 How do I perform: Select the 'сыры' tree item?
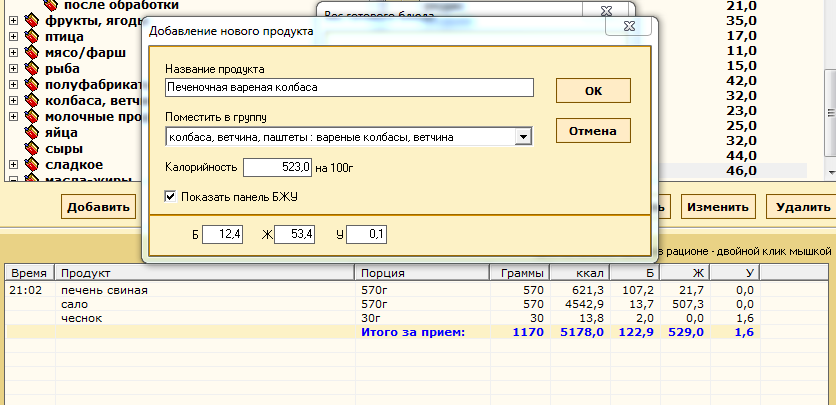[x=64, y=149]
